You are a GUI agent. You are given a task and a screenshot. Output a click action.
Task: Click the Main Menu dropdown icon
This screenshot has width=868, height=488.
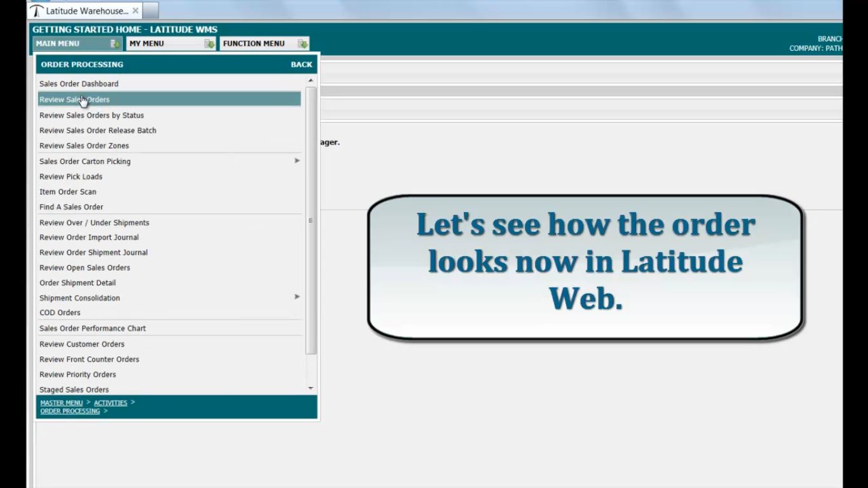click(115, 44)
